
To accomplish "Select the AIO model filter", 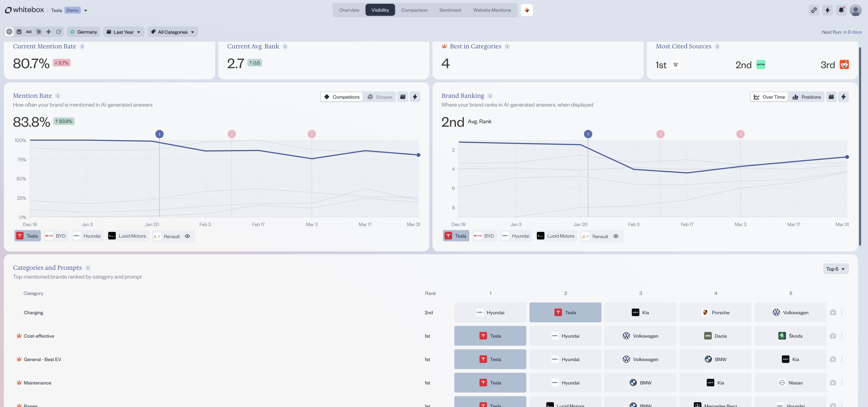I will click(x=29, y=32).
